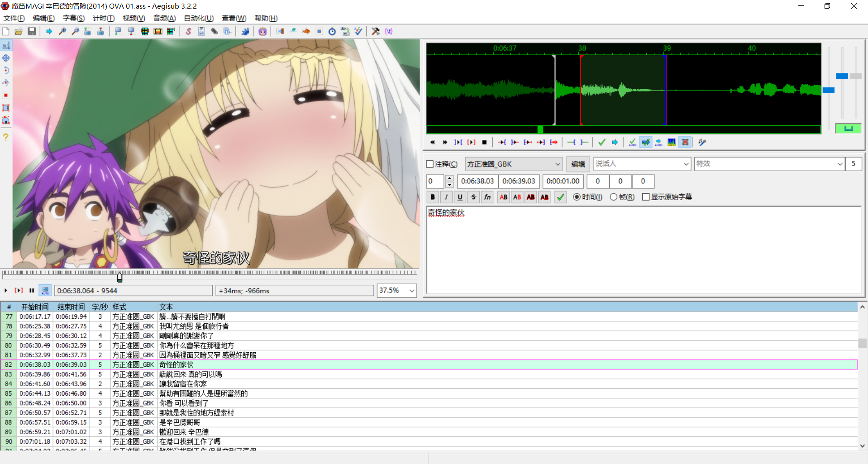This screenshot has height=464, width=868.
Task: Save subtitles with the floppy disk icon
Action: point(32,31)
